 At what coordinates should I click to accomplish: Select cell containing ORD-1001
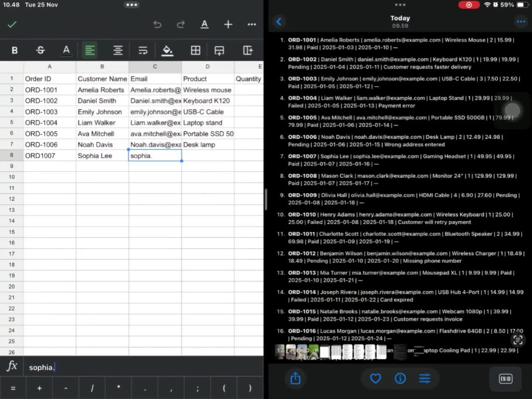tap(49, 90)
